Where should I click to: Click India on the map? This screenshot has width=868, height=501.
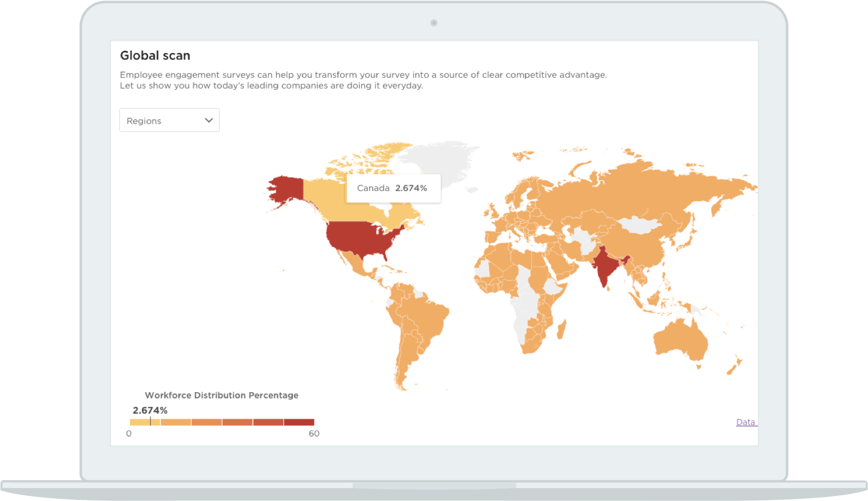click(x=606, y=266)
